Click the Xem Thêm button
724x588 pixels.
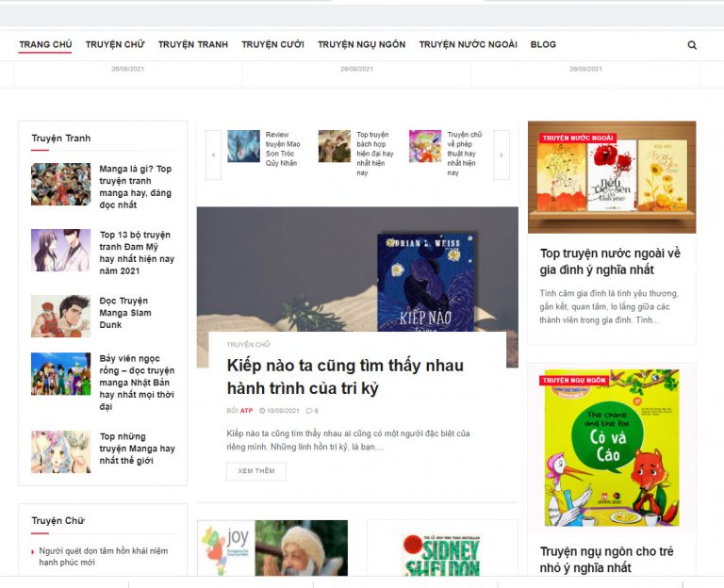[256, 471]
